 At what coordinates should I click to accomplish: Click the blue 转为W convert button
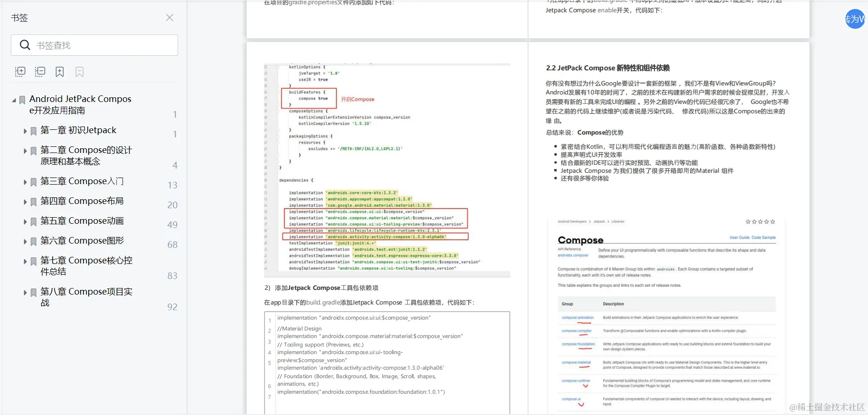pos(855,19)
